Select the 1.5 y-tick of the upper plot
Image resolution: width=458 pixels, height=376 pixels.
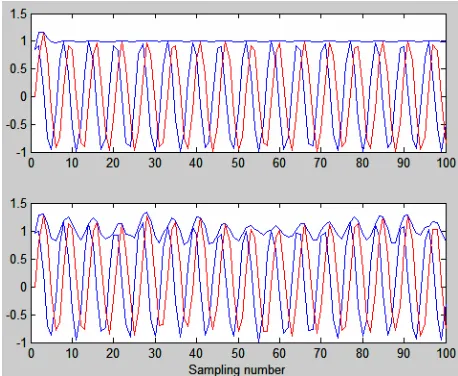18,14
